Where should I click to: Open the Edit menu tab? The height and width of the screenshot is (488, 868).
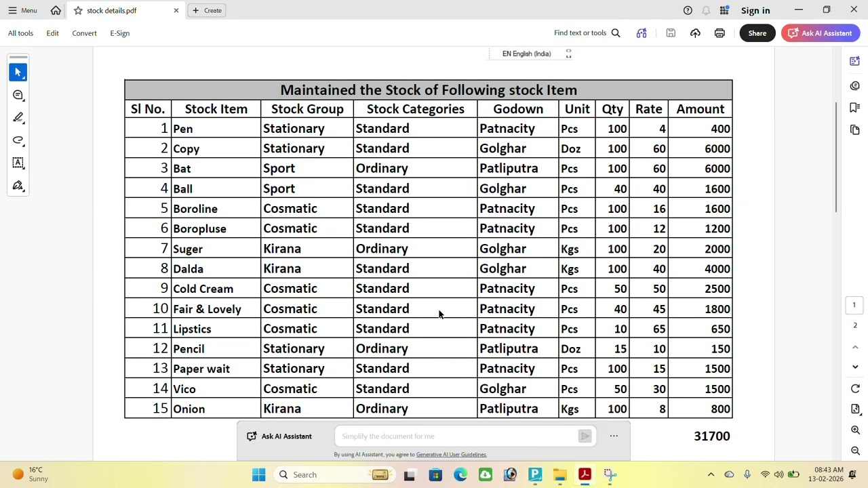click(52, 33)
